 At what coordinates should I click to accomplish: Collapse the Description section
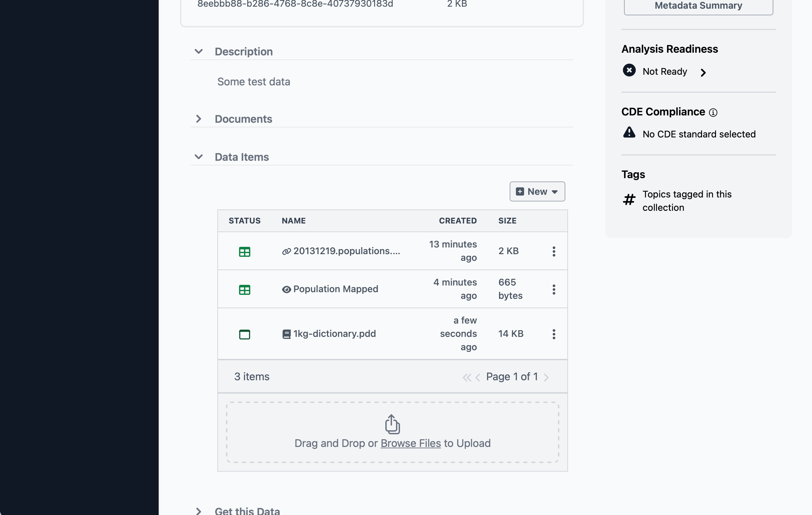click(199, 52)
